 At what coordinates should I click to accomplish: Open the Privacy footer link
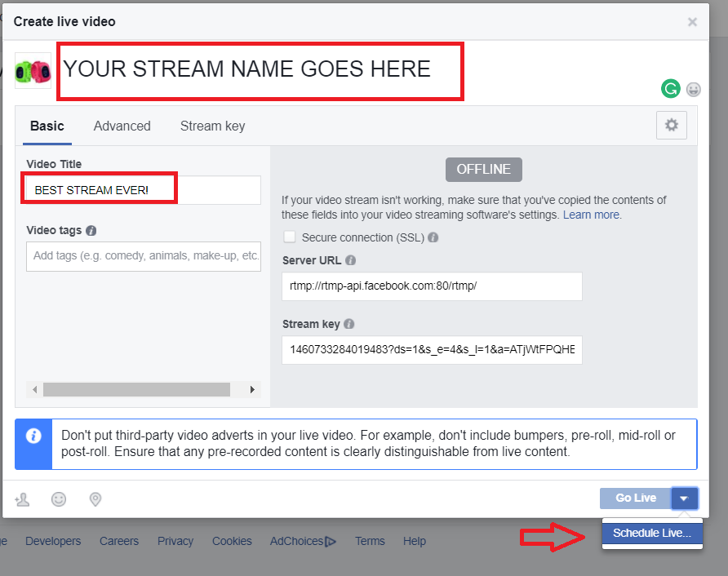[175, 541]
